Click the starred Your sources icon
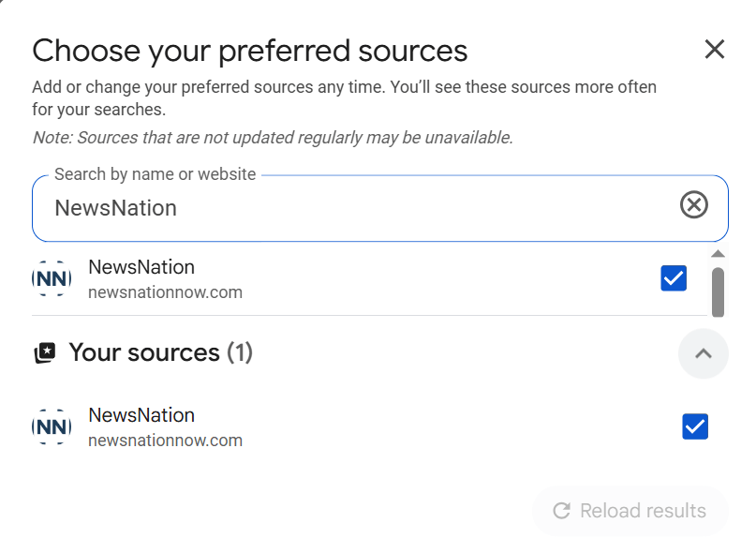The height and width of the screenshot is (553, 756). click(44, 353)
